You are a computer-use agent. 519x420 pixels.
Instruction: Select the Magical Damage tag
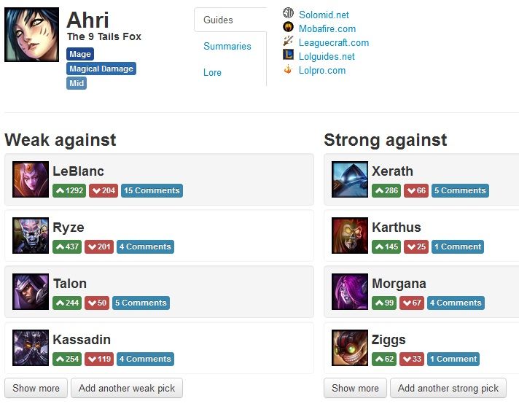(101, 69)
